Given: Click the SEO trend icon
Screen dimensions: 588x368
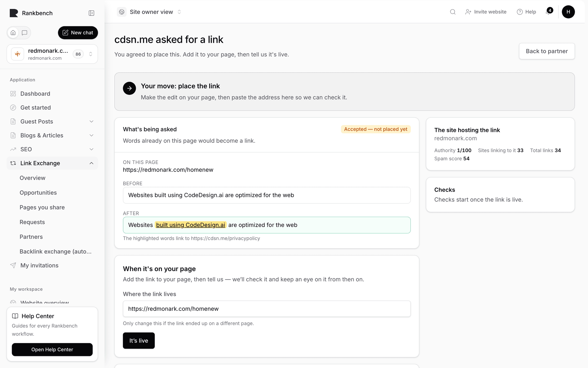Looking at the screenshot, I should (13, 149).
